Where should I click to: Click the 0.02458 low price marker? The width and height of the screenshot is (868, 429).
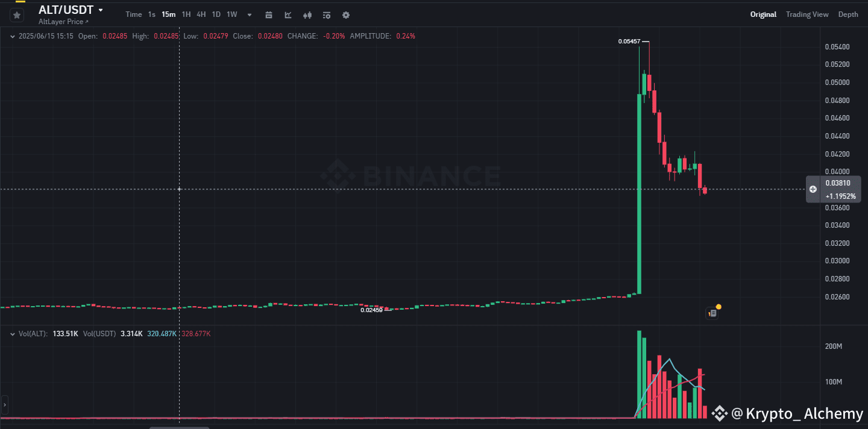[x=371, y=310]
